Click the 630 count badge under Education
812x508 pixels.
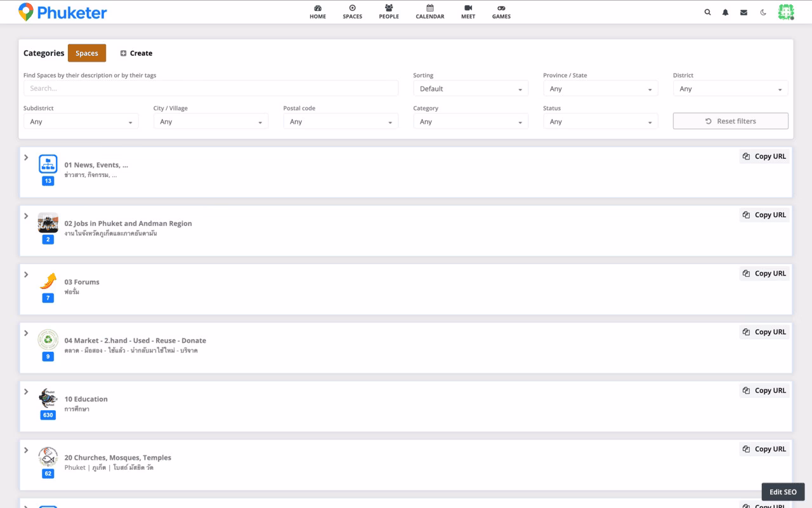point(48,415)
